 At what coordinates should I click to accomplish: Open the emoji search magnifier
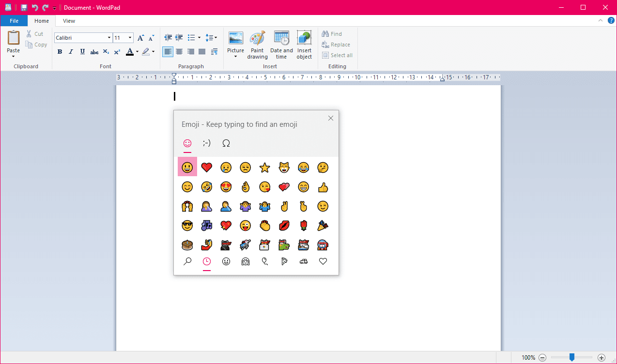(187, 261)
